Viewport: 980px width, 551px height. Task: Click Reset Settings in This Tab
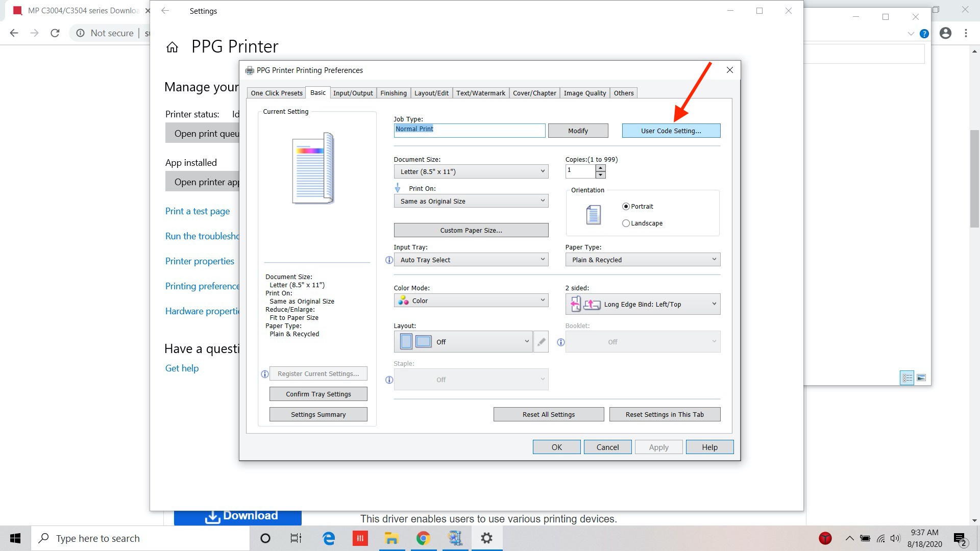665,415
